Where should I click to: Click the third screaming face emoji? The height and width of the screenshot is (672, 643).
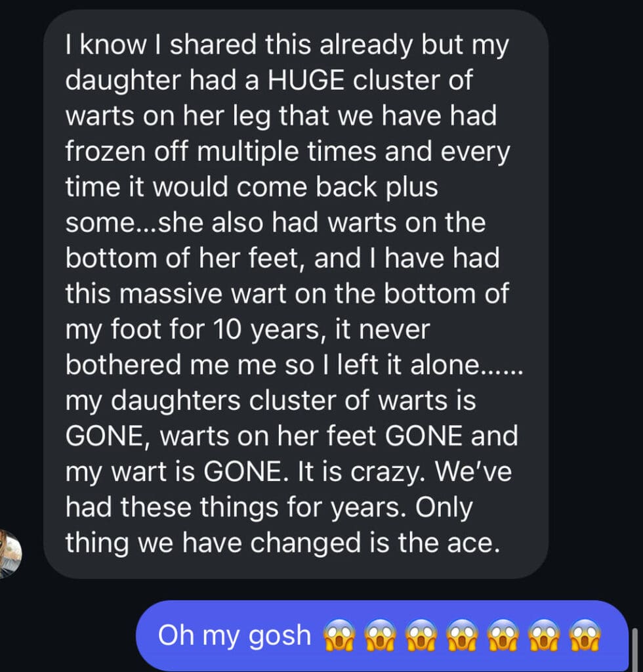click(x=421, y=635)
